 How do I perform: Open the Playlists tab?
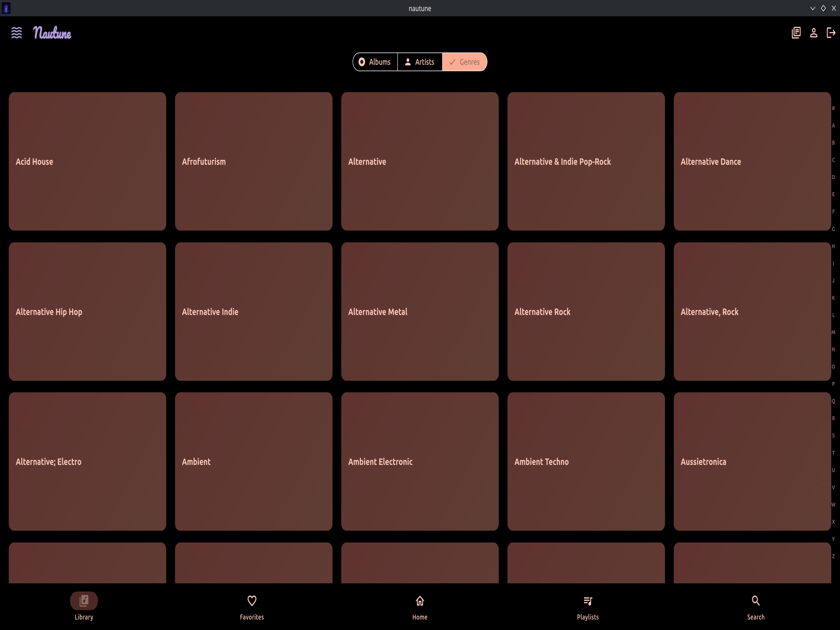588,606
